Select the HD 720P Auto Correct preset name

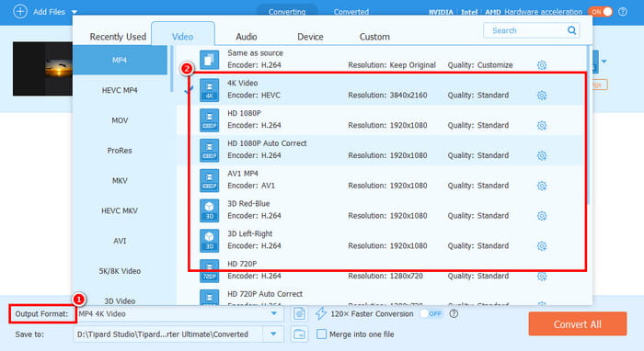click(x=265, y=294)
